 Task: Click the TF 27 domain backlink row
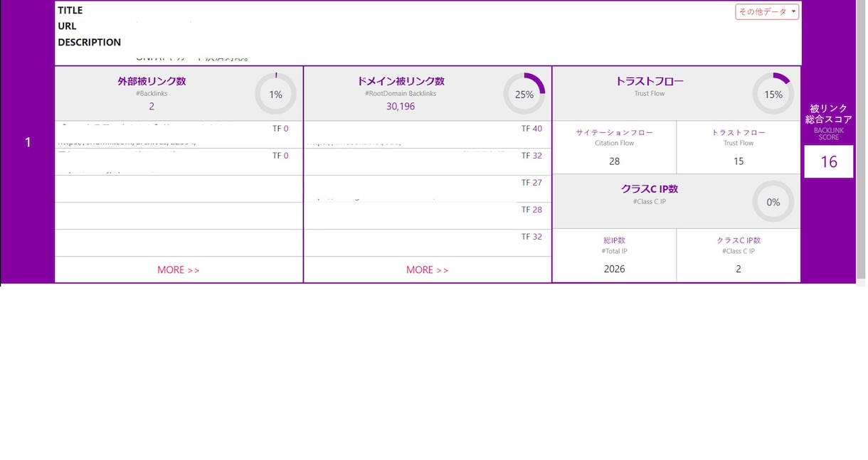(428, 188)
